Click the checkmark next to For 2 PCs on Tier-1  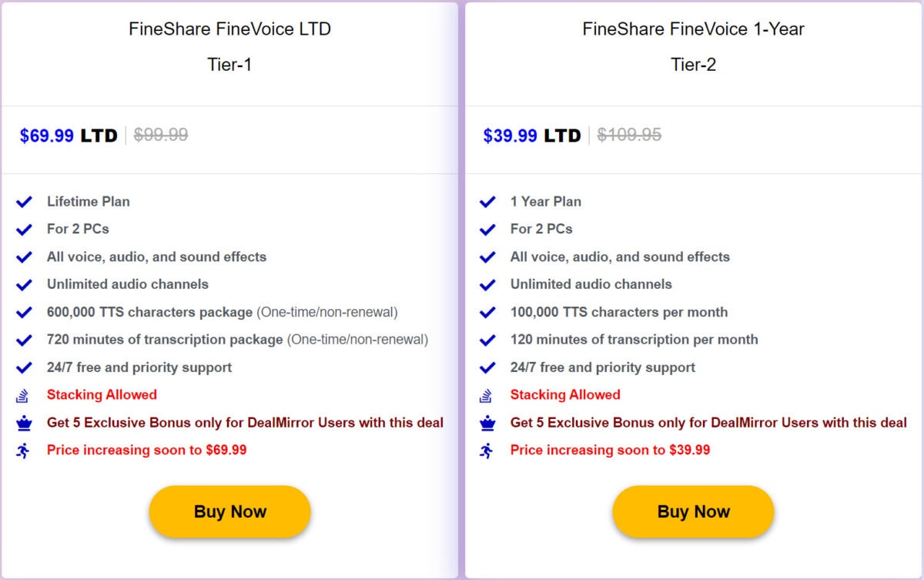coord(24,229)
